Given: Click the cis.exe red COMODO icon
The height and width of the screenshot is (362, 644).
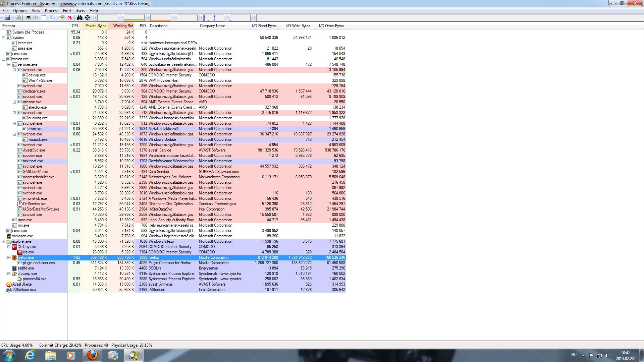Looking at the screenshot, I should 20,252.
